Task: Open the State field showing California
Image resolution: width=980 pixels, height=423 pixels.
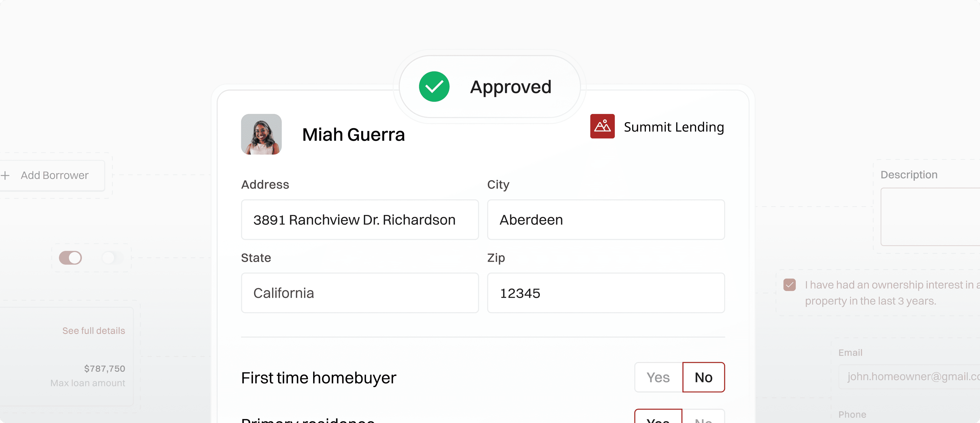Action: pyautogui.click(x=360, y=293)
